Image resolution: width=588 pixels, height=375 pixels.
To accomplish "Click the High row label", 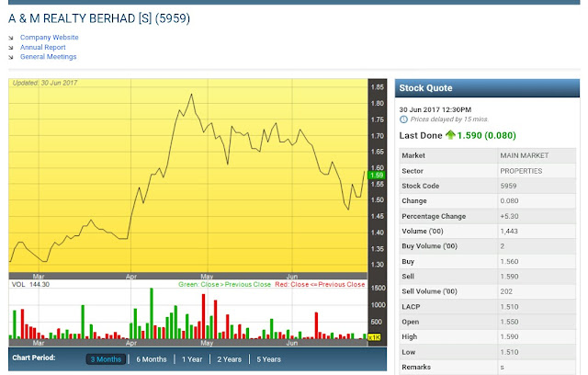I will point(409,336).
